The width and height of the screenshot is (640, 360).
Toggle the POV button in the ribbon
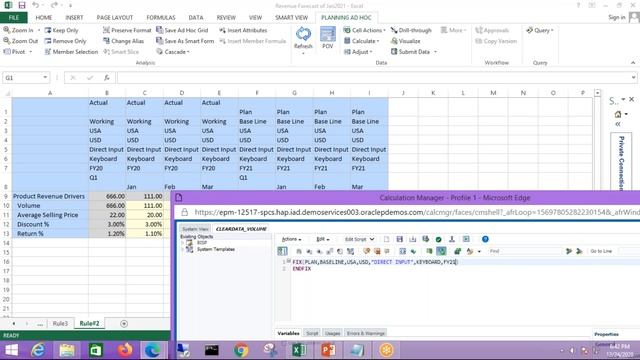[x=328, y=38]
